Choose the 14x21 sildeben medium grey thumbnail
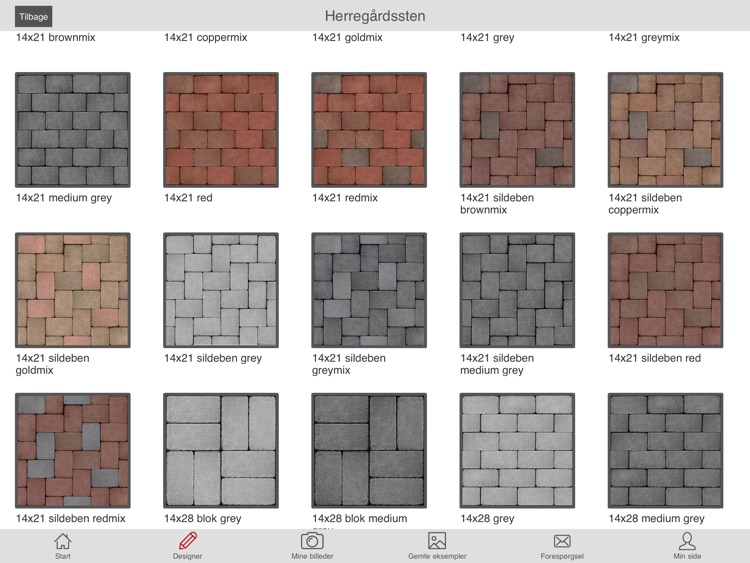This screenshot has height=563, width=750. (x=517, y=290)
